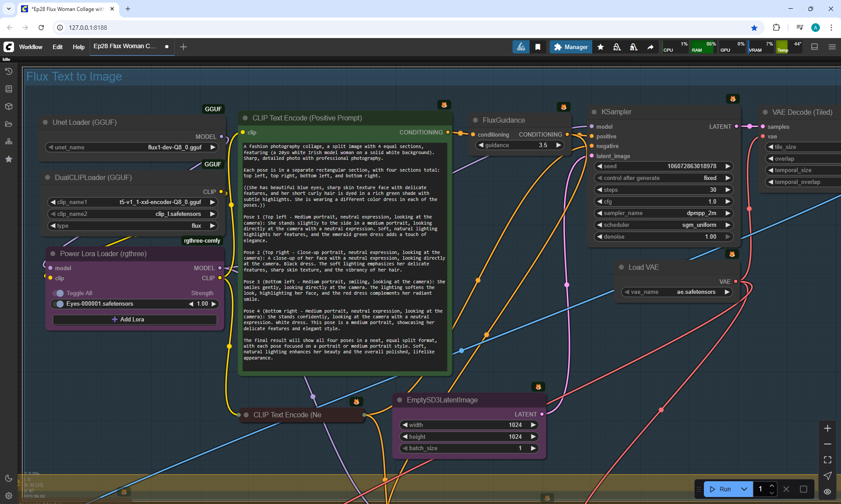
Task: Open the model library cube icon
Action: [x=9, y=106]
